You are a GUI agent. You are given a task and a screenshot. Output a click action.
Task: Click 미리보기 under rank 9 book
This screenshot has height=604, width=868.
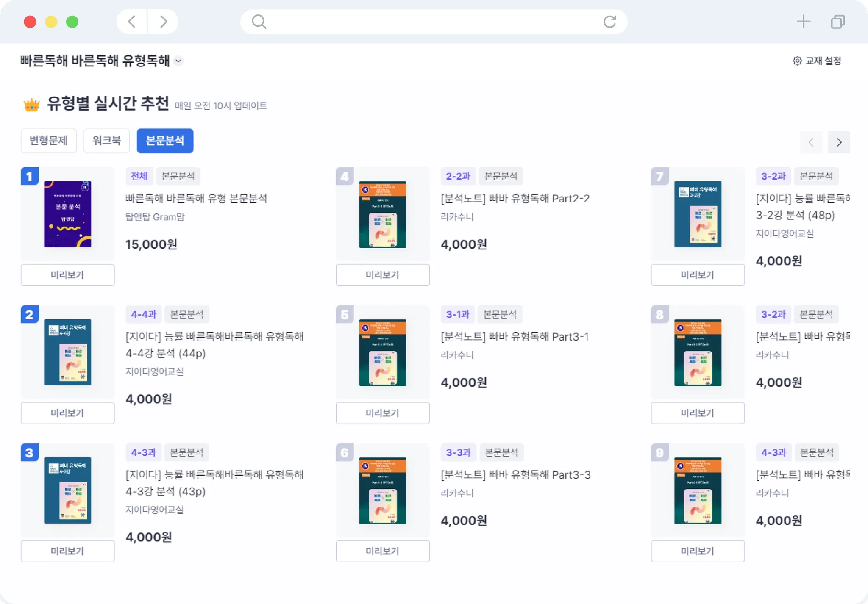[697, 551]
